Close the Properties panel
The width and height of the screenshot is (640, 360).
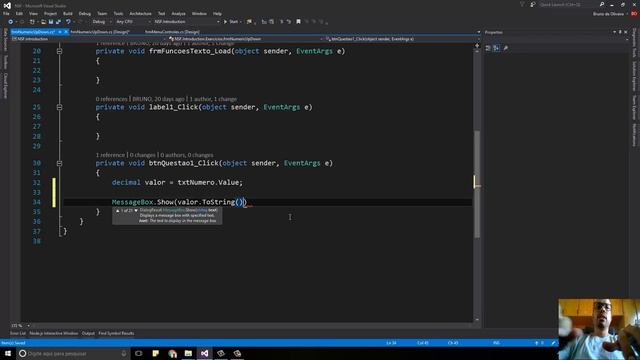coord(626,32)
